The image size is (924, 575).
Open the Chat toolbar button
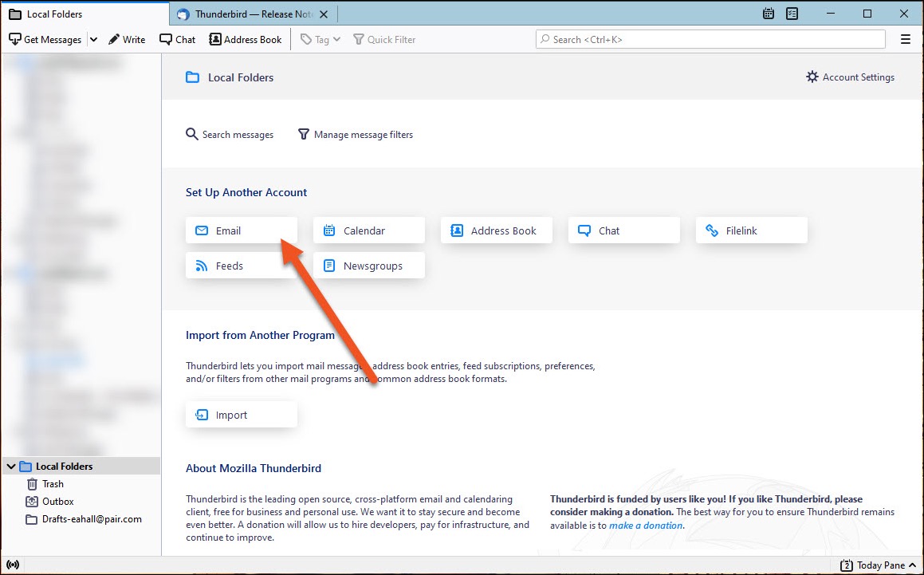coord(177,40)
